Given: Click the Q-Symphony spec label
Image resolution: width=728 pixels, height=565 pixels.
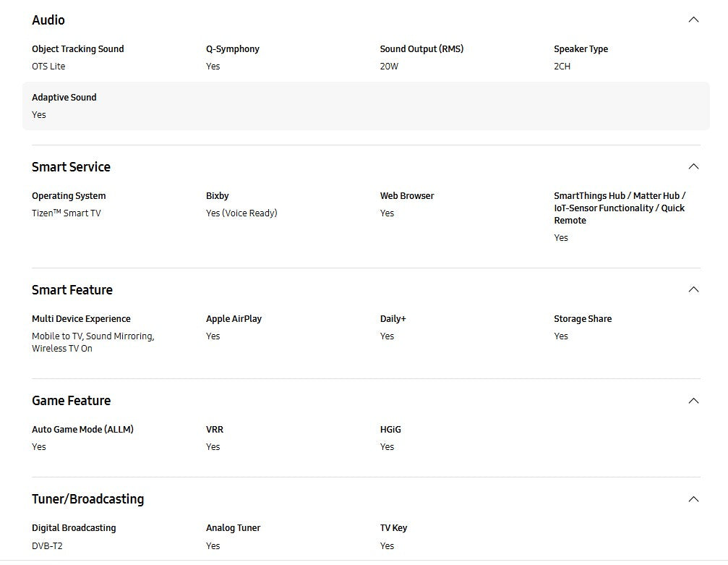Looking at the screenshot, I should click(x=233, y=49).
